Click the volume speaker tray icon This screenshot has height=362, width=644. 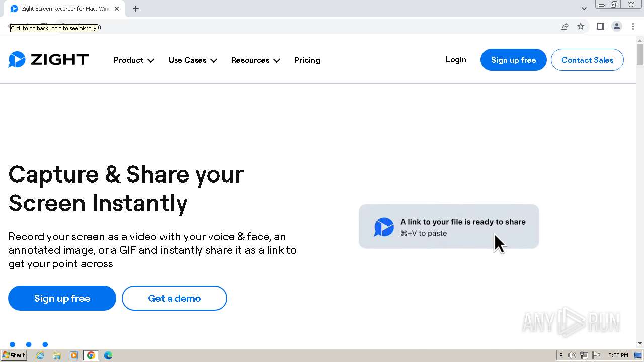[x=572, y=355]
